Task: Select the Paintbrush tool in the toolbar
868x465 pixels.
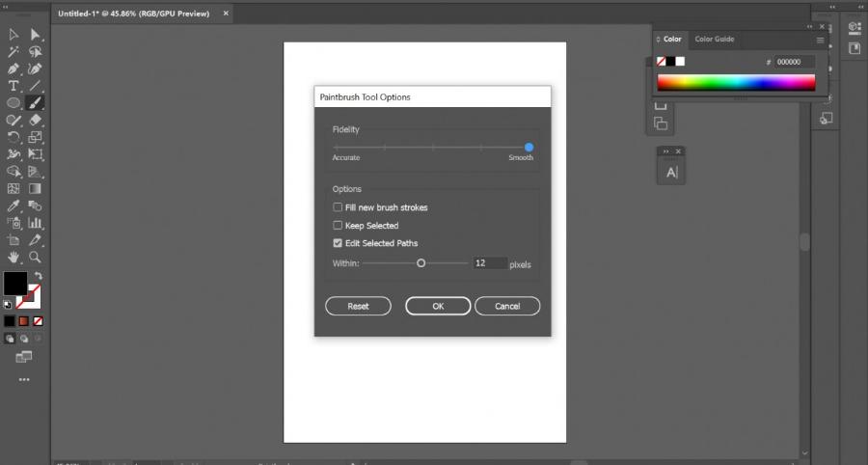Action: (x=35, y=102)
